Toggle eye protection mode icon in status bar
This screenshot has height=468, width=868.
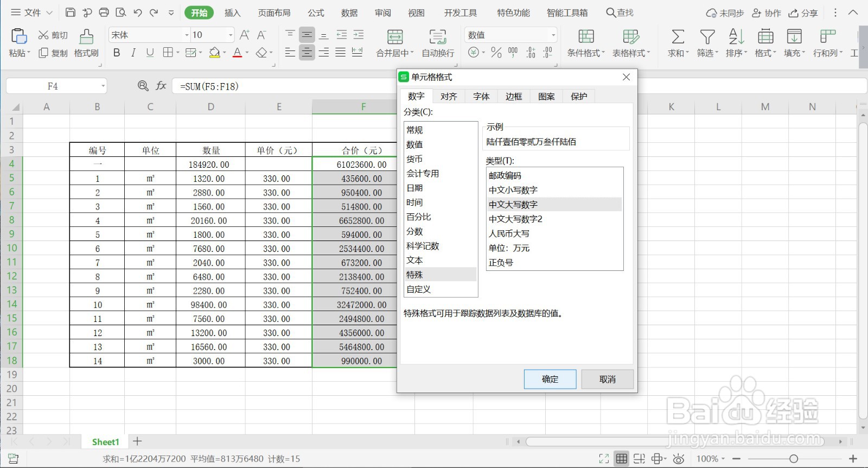click(x=679, y=459)
